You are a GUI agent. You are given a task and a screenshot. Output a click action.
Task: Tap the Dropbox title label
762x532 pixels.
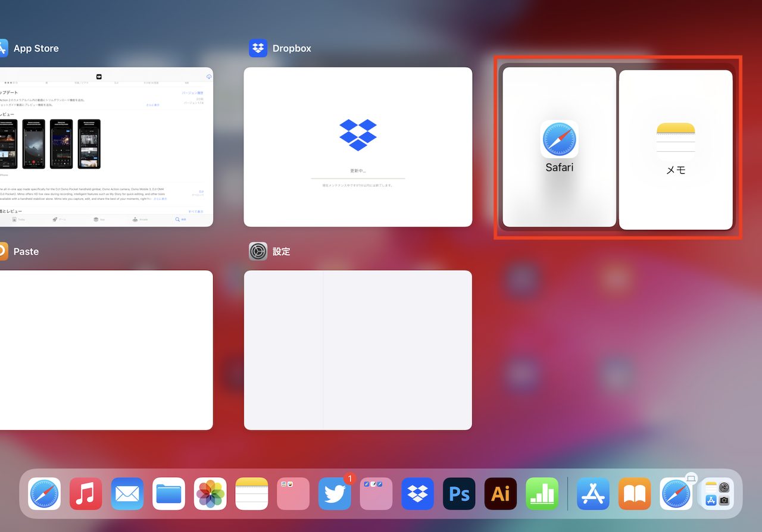pyautogui.click(x=292, y=48)
